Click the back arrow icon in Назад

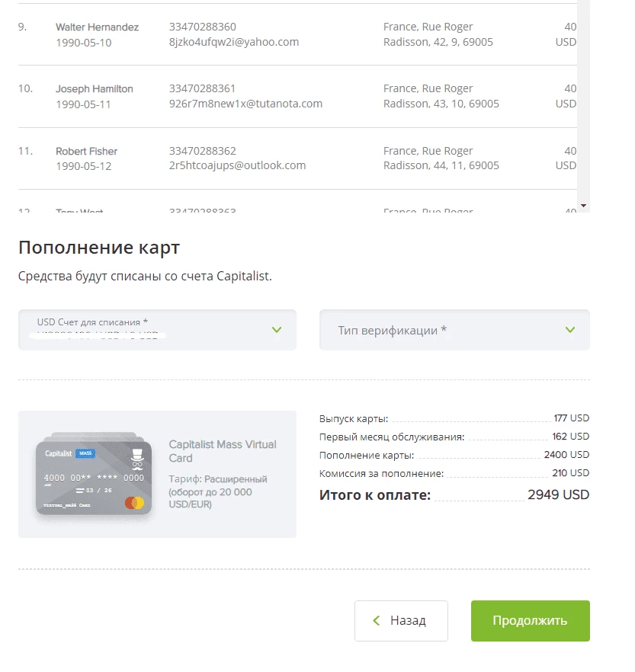click(377, 620)
